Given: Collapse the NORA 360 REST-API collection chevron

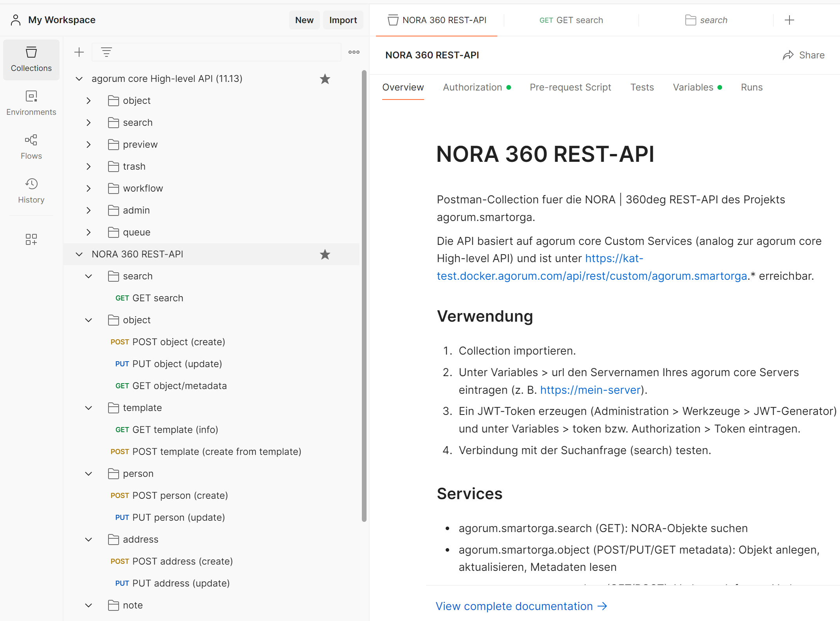Looking at the screenshot, I should coord(79,254).
